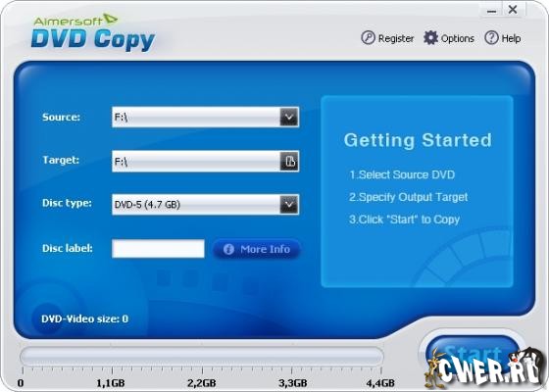Browse target location with file icon

(x=289, y=162)
